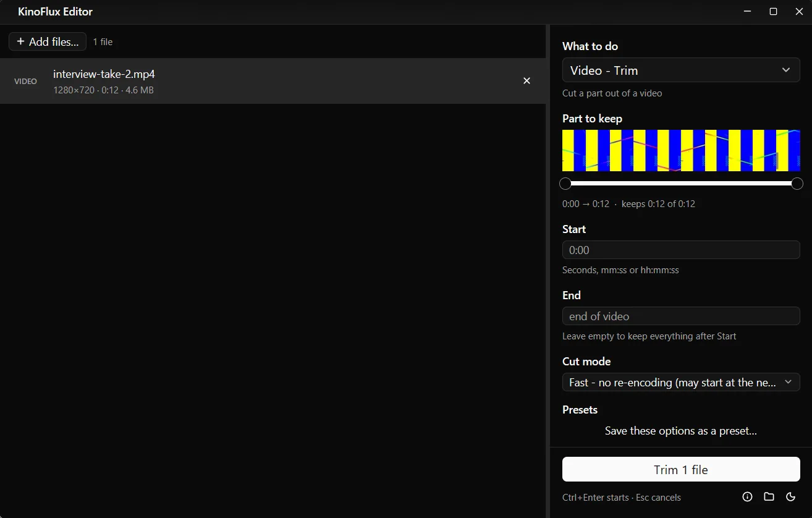Click the 'keeps 0:12 of 0:12' text

[658, 204]
